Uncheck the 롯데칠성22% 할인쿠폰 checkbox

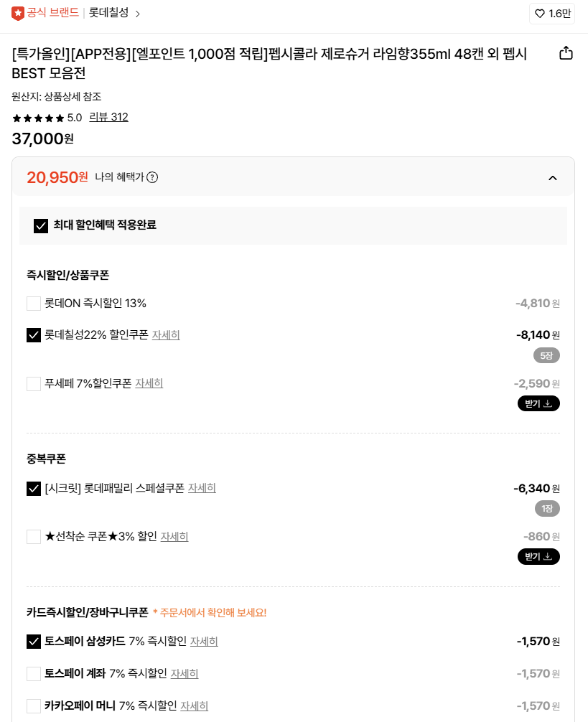point(34,335)
